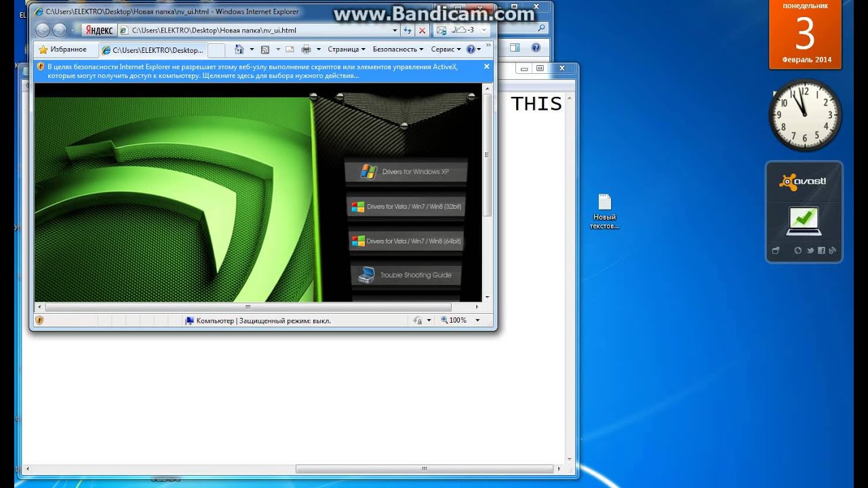The width and height of the screenshot is (868, 488).
Task: Click the ActiveX security warning information bar
Action: click(x=258, y=71)
